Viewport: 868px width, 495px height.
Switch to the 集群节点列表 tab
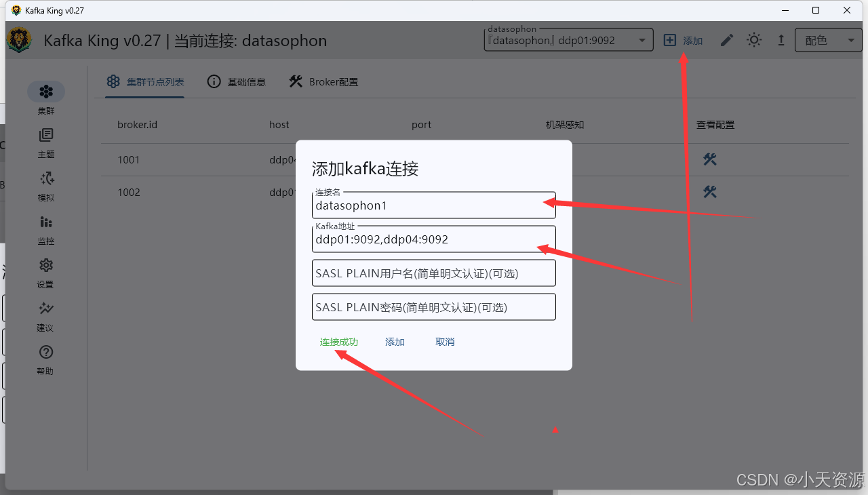pos(145,82)
